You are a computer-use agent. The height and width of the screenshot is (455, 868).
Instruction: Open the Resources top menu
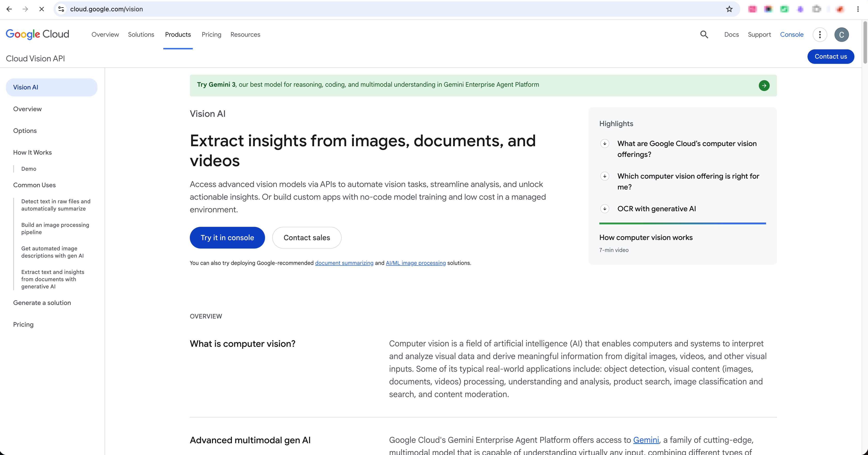pyautogui.click(x=245, y=34)
